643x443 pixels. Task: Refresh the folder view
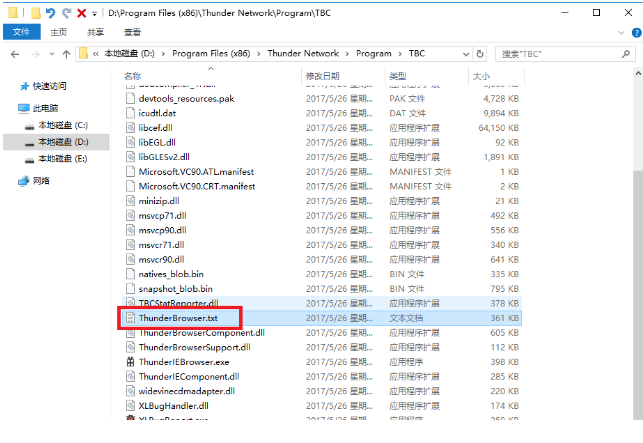(480, 54)
